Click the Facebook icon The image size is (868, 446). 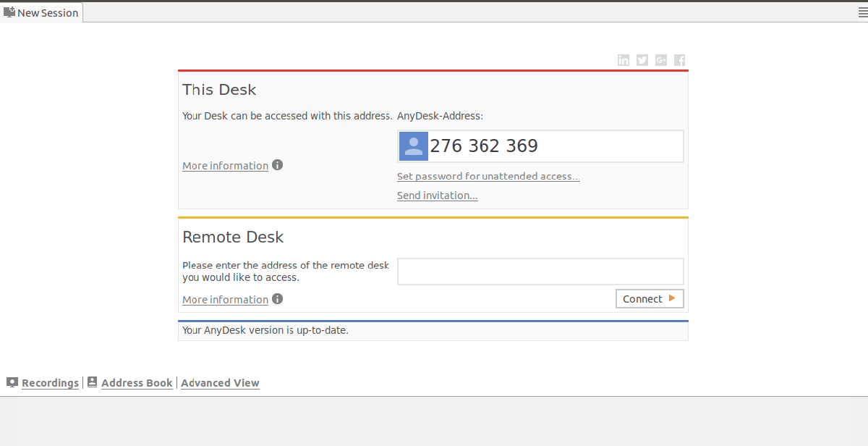[680, 60]
